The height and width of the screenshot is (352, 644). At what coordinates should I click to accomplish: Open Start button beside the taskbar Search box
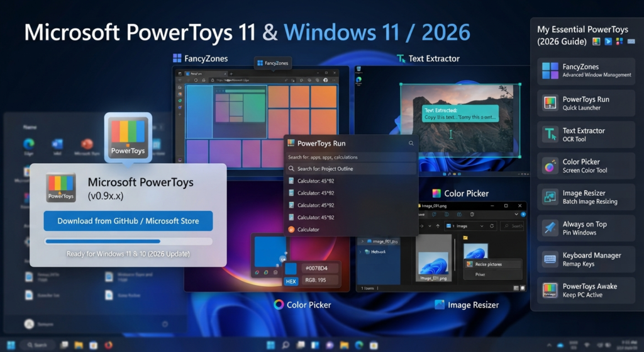(x=11, y=345)
